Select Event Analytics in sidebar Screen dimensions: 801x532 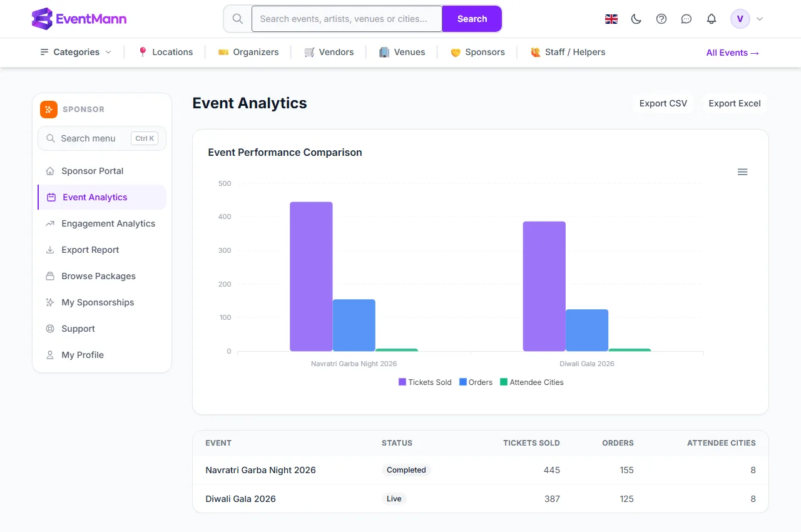click(102, 197)
